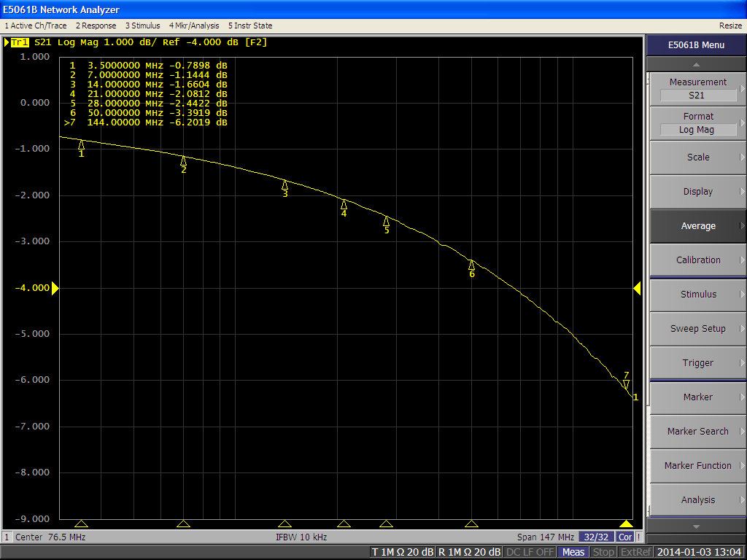Click the Center 76.5 MHz field
The image size is (747, 560).
pyautogui.click(x=50, y=537)
